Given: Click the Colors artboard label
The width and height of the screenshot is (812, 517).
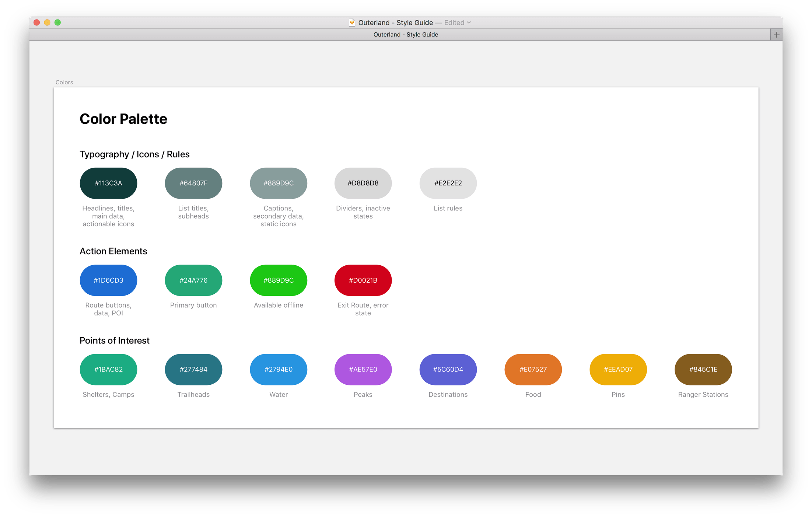Looking at the screenshot, I should [64, 82].
